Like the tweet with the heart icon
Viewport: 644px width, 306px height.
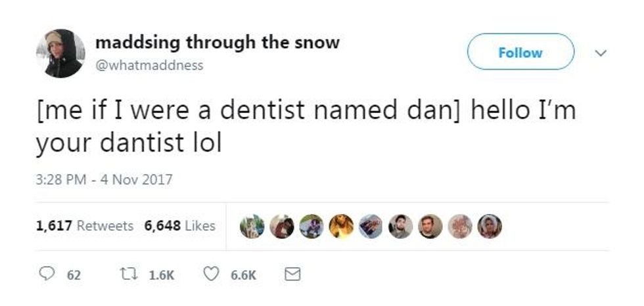click(x=212, y=274)
